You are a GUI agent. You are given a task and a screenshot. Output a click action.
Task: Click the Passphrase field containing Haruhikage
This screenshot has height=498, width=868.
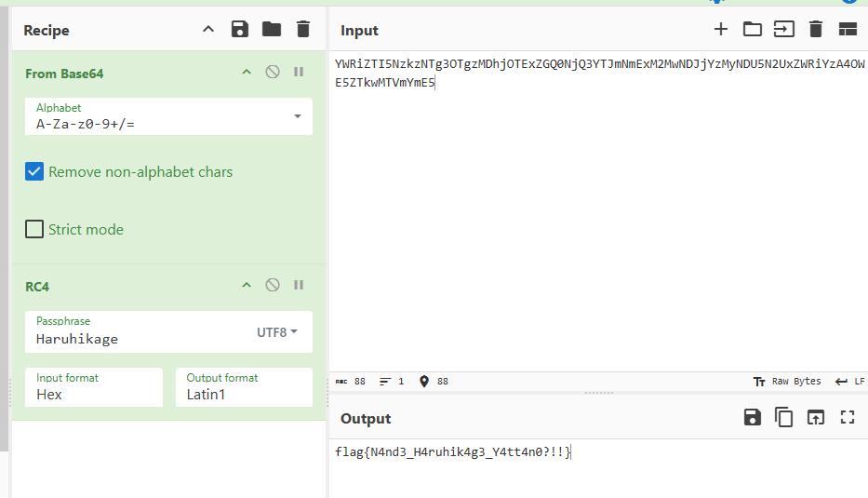pos(140,339)
